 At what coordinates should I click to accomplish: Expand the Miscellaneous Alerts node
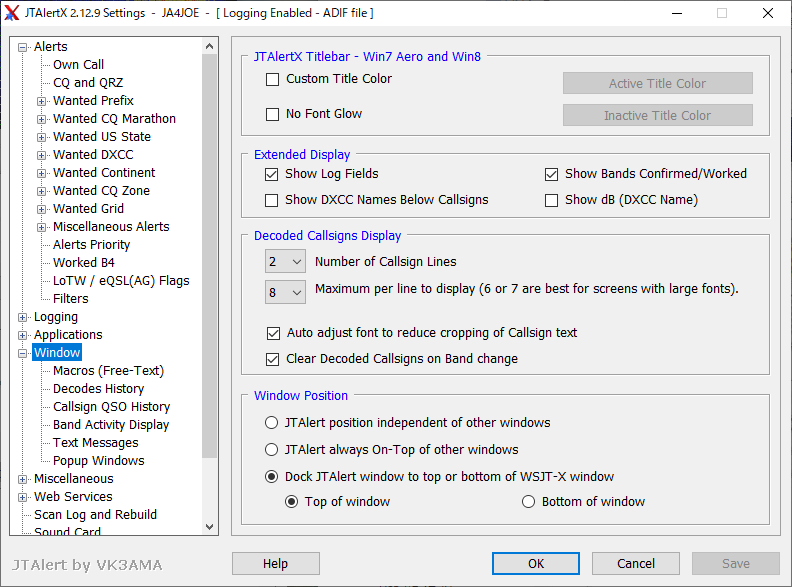(x=41, y=227)
